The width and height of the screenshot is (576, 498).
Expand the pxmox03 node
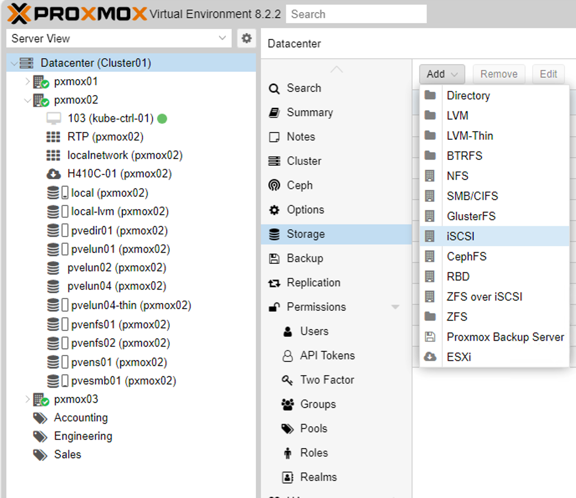click(x=27, y=399)
